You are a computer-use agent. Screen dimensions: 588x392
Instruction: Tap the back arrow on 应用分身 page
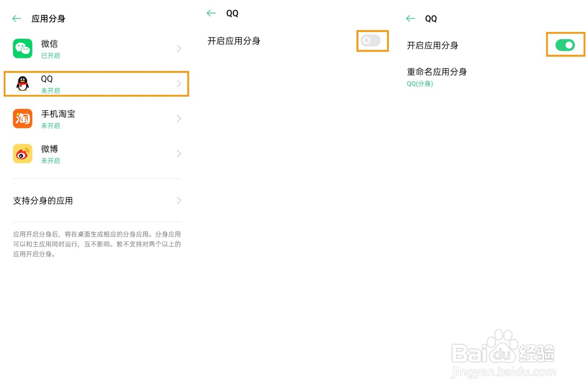coord(17,18)
